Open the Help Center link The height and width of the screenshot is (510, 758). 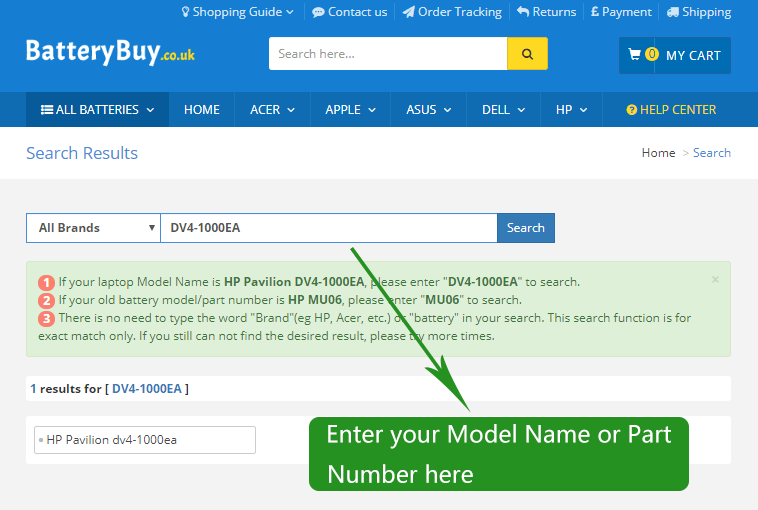coord(671,110)
